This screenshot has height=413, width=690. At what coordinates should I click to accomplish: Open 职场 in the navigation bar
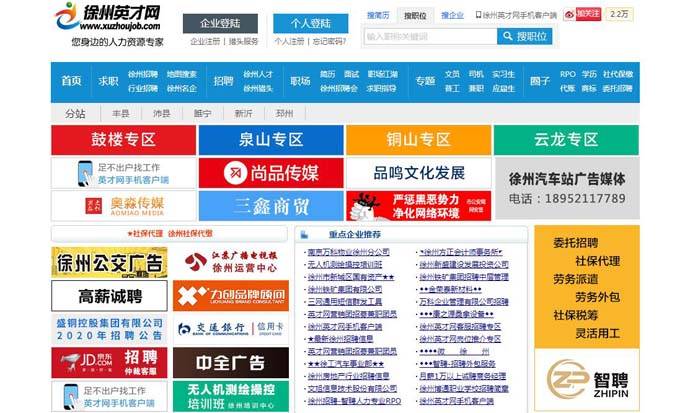pos(300,81)
